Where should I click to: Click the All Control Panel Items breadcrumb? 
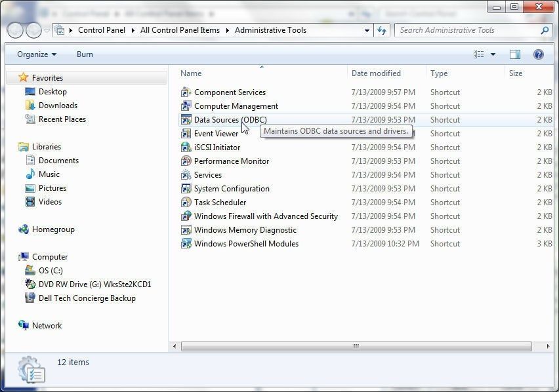[x=180, y=30]
